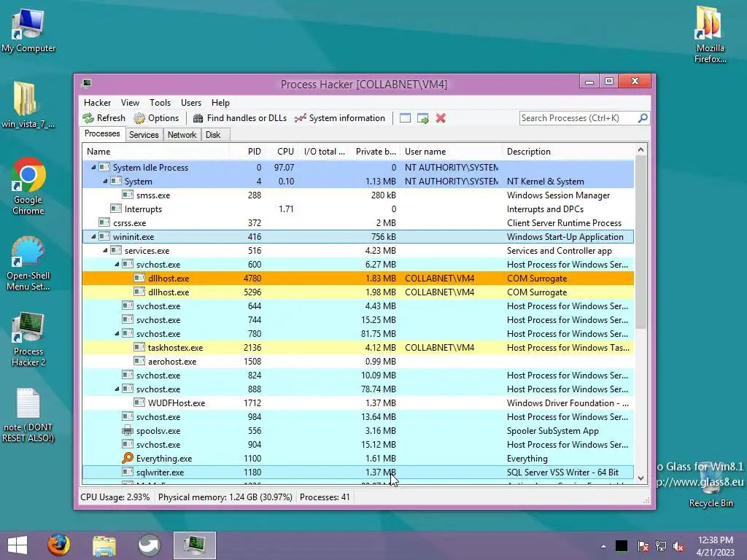The width and height of the screenshot is (747, 560).
Task: Click inside Search Processes field
Action: (578, 118)
